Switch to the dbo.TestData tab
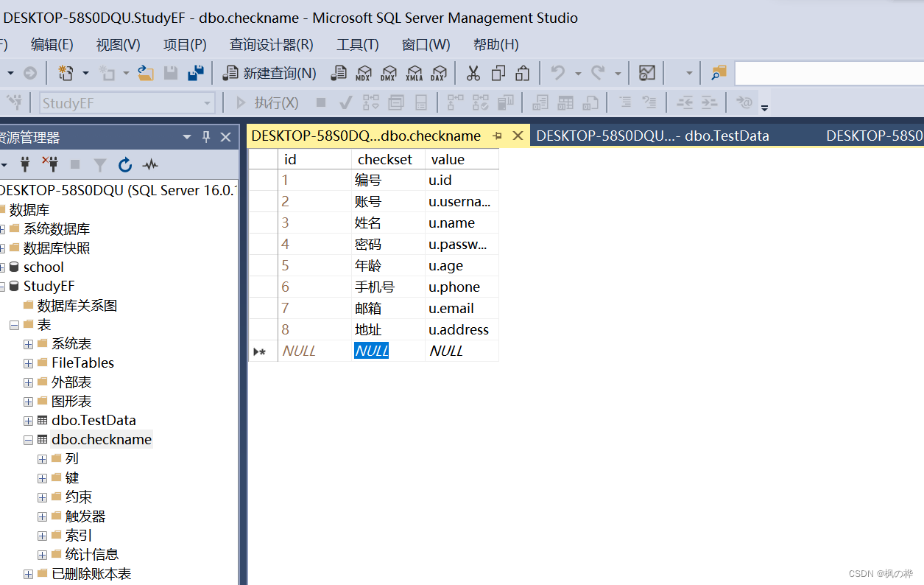This screenshot has height=585, width=924. point(652,136)
